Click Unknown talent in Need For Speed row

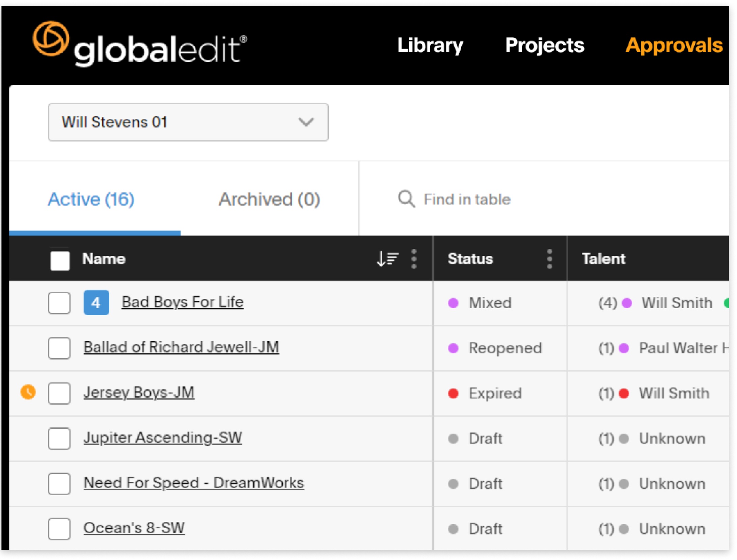click(672, 484)
